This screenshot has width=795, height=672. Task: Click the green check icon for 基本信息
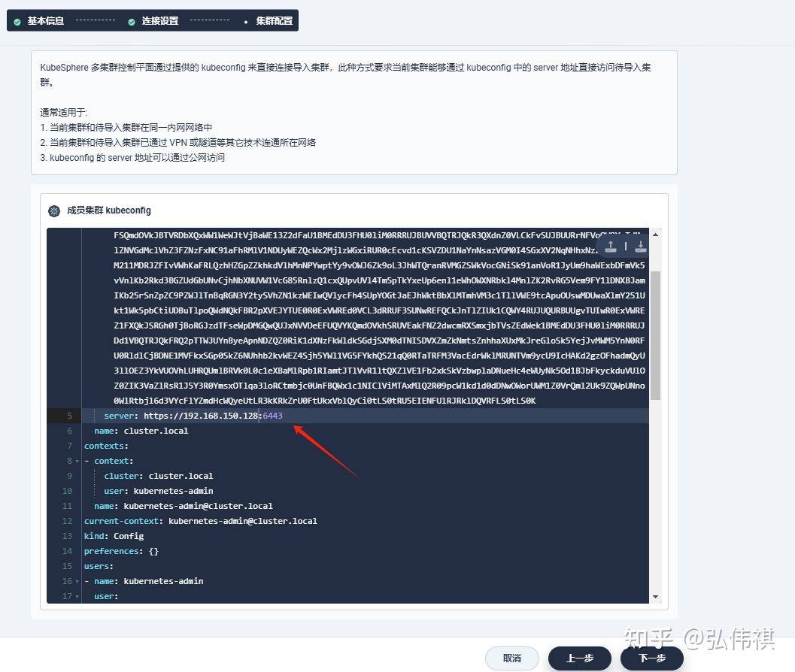[17, 22]
